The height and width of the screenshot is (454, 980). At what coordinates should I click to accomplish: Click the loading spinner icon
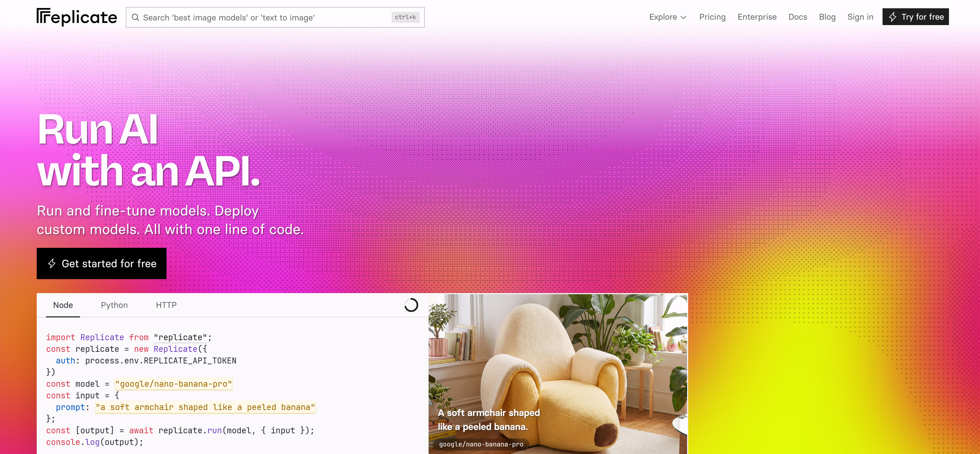[x=411, y=305]
